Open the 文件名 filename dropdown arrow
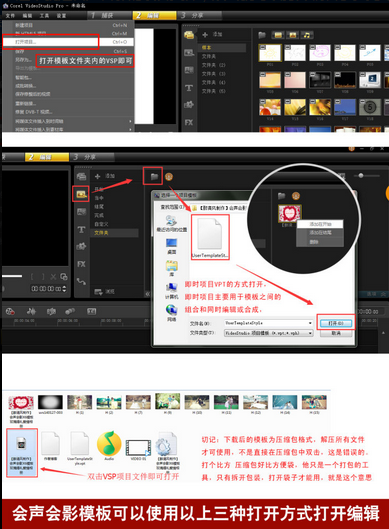This screenshot has width=389, height=529. tap(310, 323)
